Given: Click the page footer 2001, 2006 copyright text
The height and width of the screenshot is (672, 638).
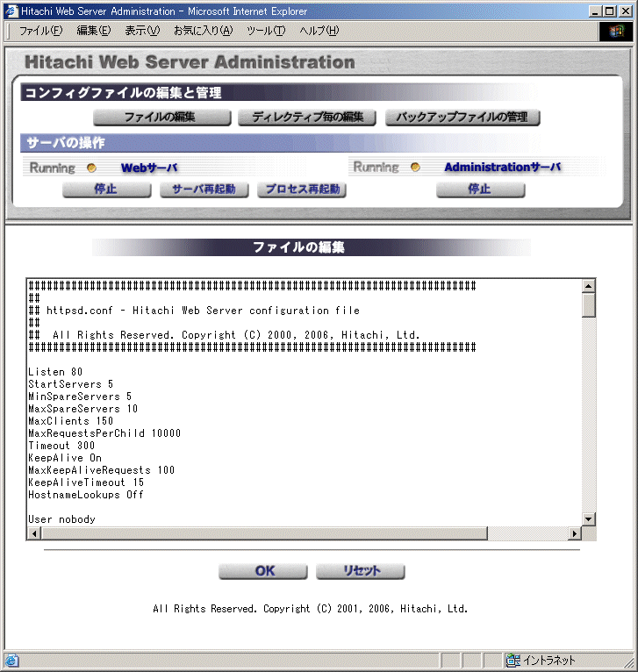Looking at the screenshot, I should click(310, 609).
